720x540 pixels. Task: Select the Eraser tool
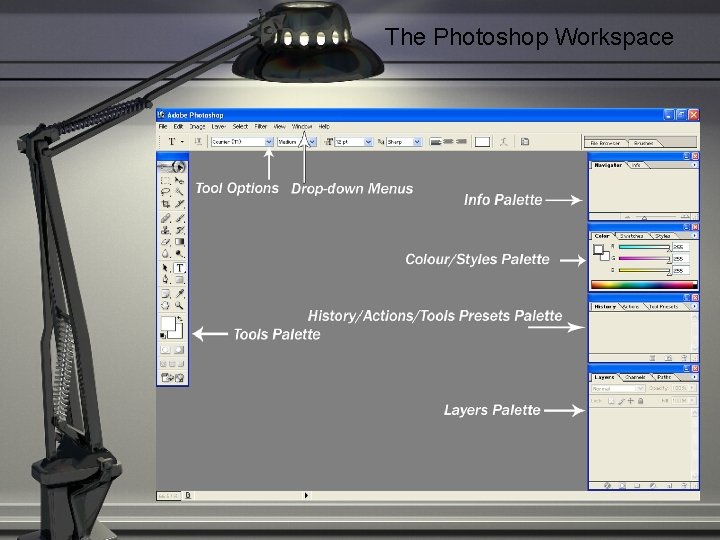click(x=166, y=242)
